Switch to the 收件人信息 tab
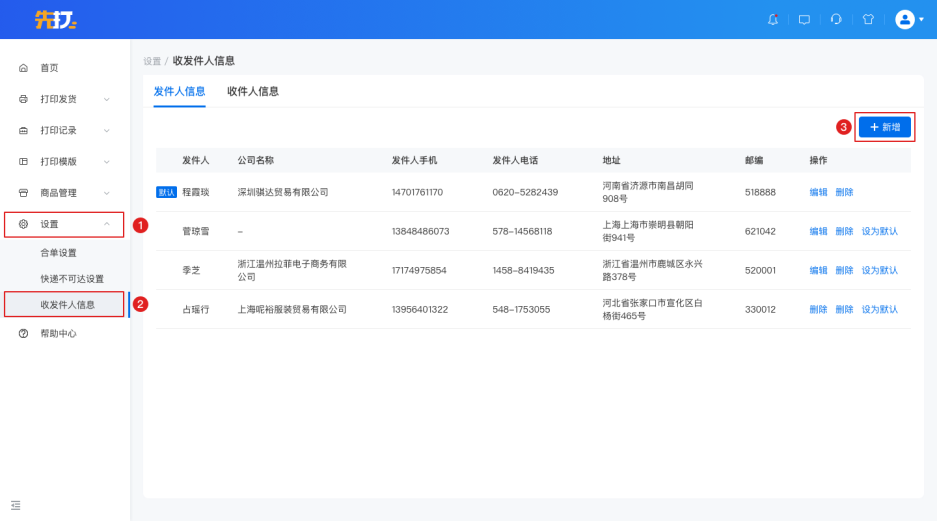Image resolution: width=937 pixels, height=521 pixels. point(253,91)
